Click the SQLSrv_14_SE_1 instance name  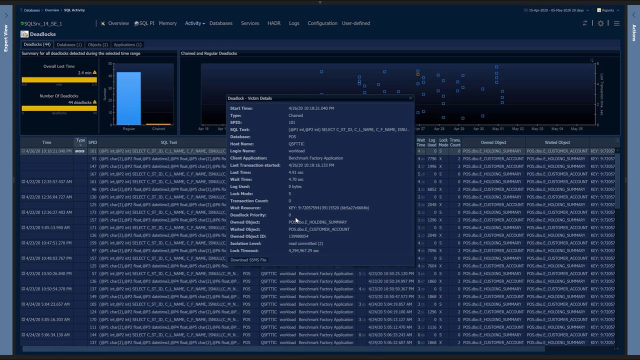[43, 24]
